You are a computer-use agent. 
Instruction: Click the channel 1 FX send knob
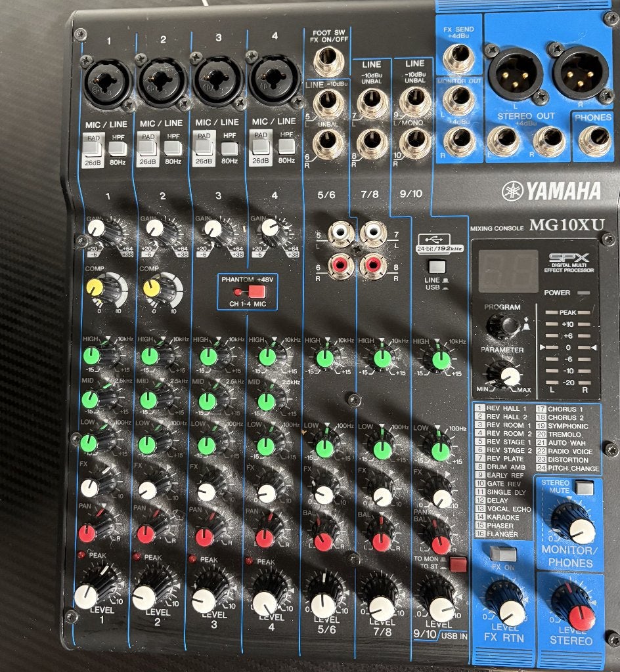(89, 488)
